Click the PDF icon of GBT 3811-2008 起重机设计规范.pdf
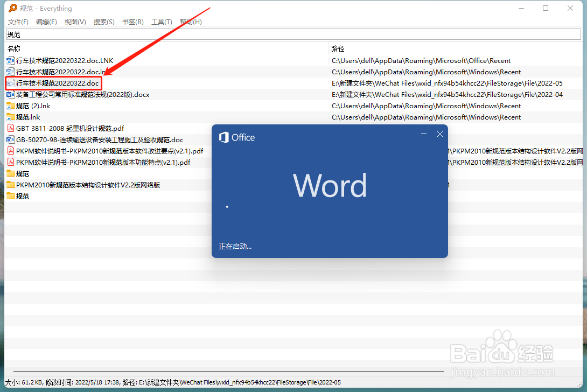This screenshot has width=587, height=392. 10,128
